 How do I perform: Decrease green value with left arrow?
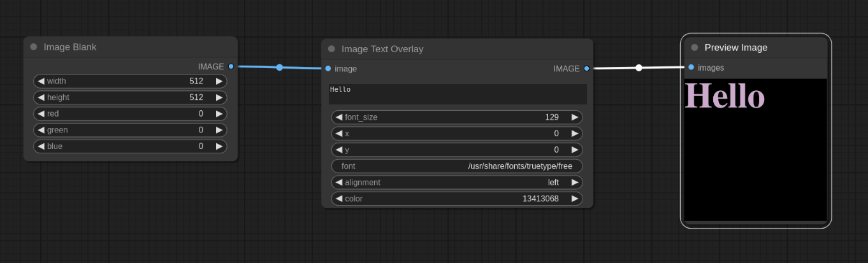41,130
